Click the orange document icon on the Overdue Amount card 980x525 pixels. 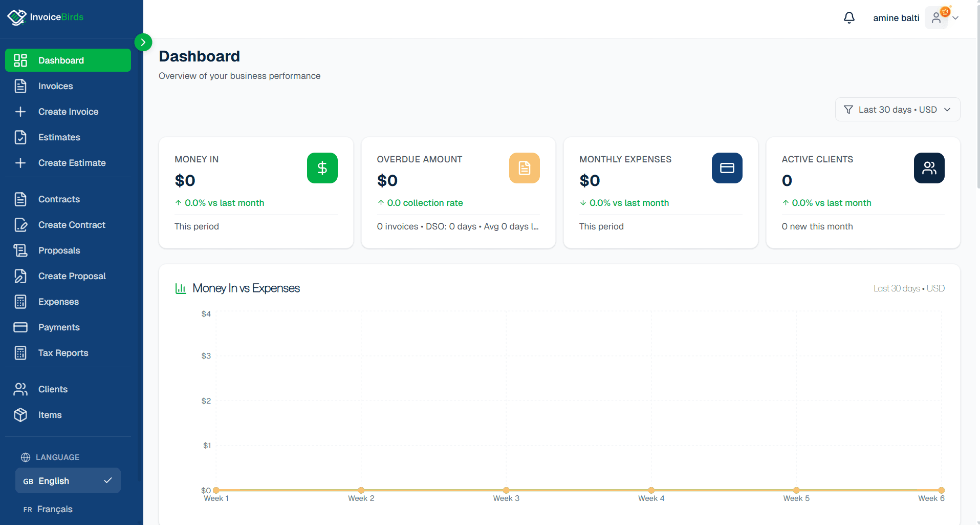[x=525, y=168]
